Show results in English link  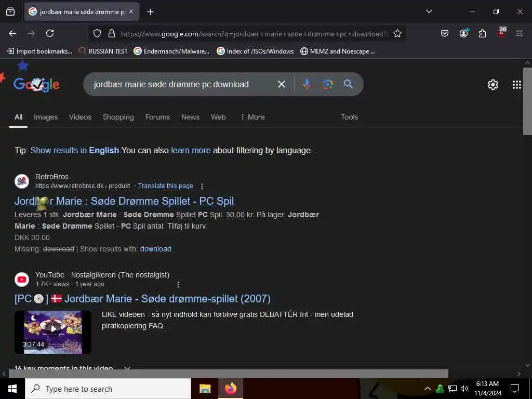[75, 150]
